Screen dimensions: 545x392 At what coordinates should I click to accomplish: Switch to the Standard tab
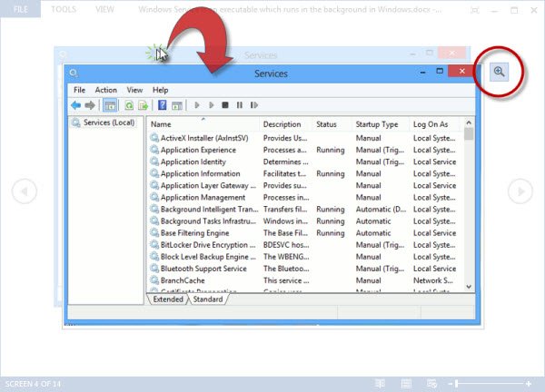click(208, 299)
